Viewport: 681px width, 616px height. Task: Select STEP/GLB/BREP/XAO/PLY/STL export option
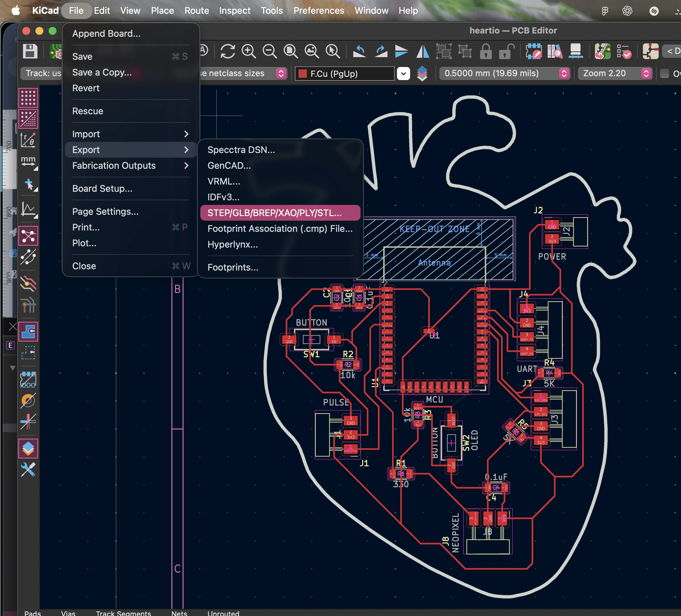click(280, 213)
